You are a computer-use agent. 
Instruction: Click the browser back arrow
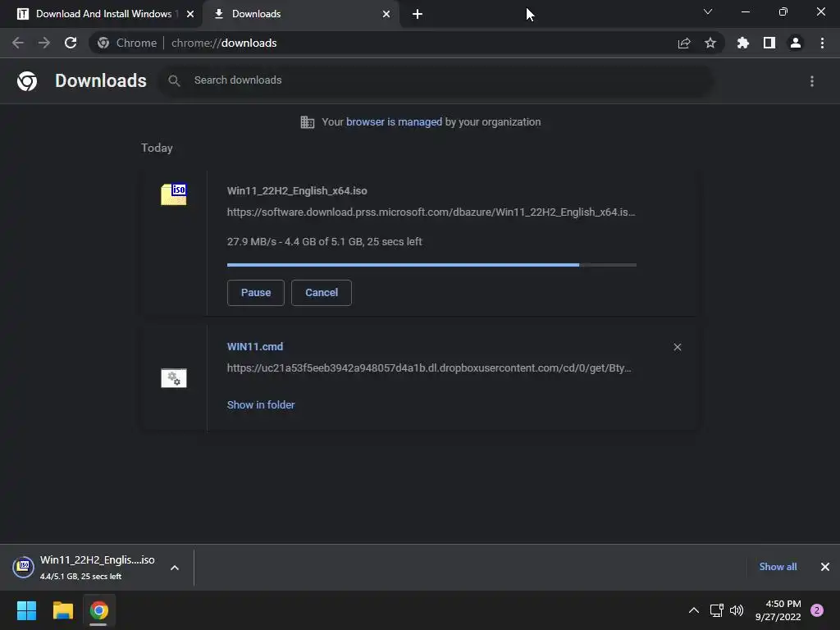[18, 43]
